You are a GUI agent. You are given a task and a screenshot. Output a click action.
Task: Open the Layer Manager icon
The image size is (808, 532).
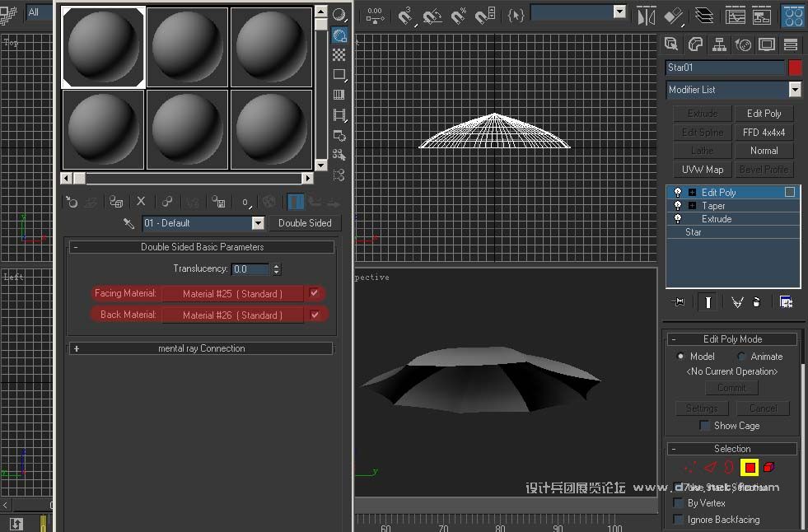click(704, 16)
